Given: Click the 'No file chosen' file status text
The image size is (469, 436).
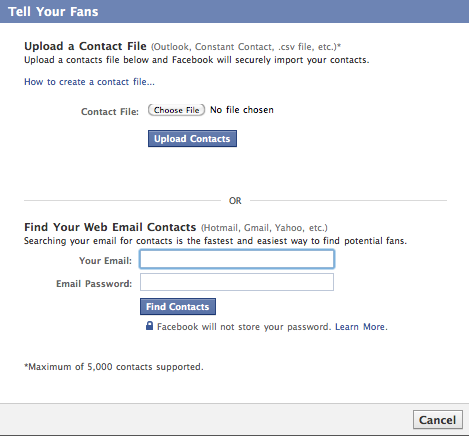Looking at the screenshot, I should [x=242, y=110].
